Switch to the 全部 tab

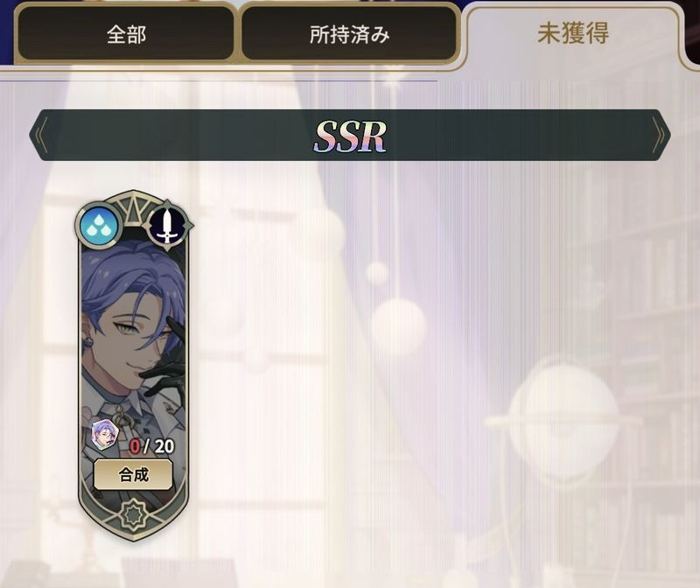pyautogui.click(x=126, y=34)
